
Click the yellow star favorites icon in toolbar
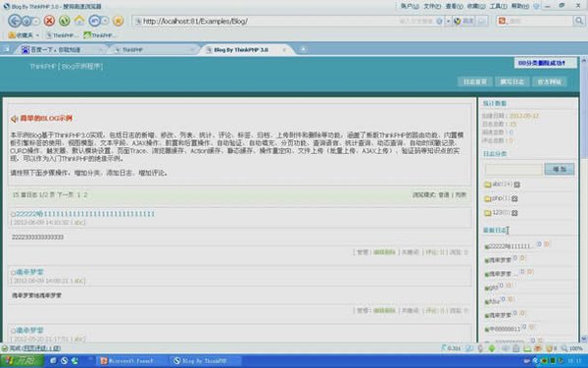119,21
